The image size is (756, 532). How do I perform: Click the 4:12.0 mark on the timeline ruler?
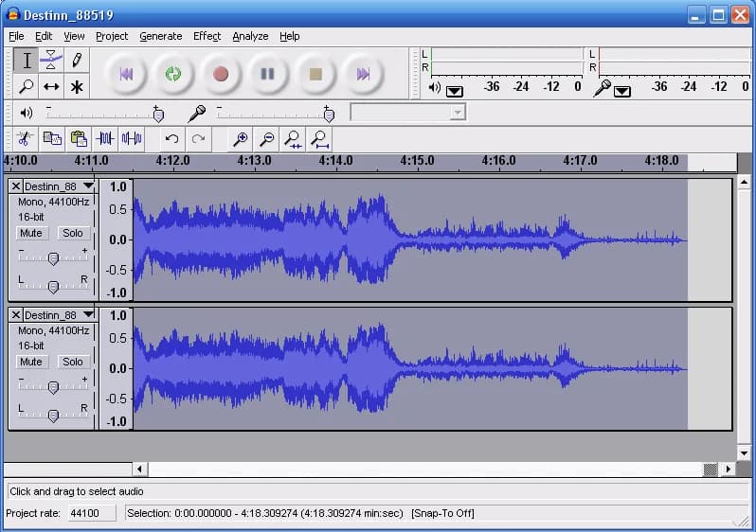coord(172,161)
